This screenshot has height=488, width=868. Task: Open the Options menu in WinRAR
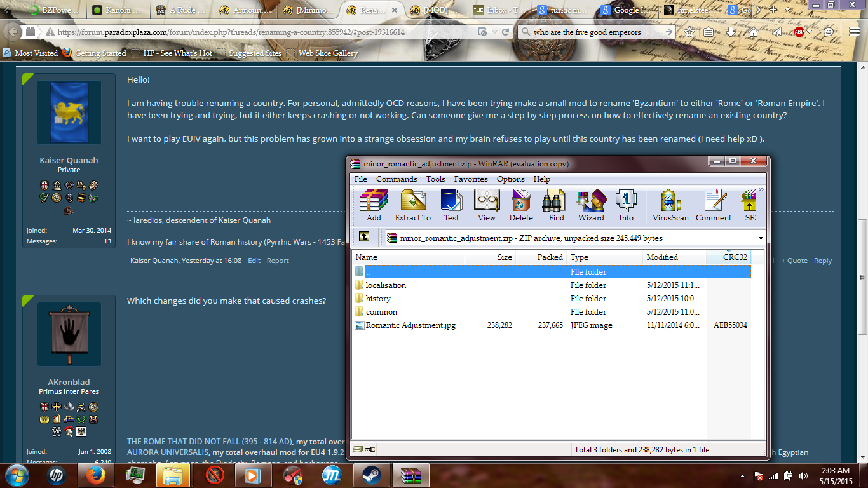tap(511, 179)
